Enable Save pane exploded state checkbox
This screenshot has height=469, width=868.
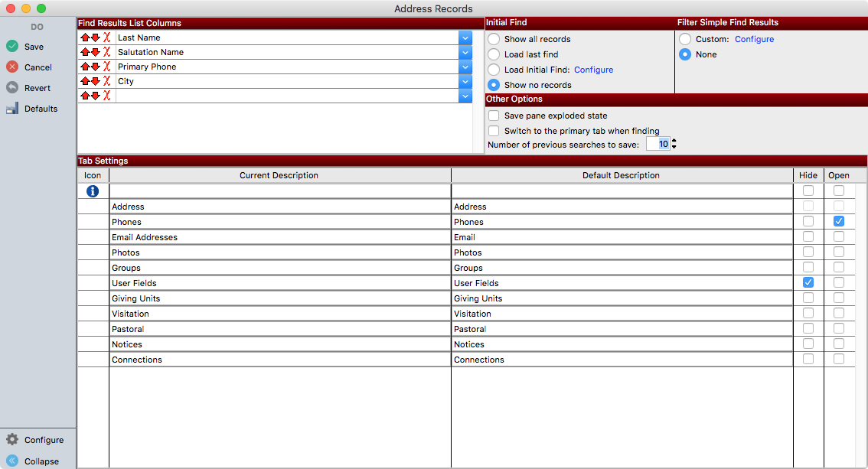(494, 116)
